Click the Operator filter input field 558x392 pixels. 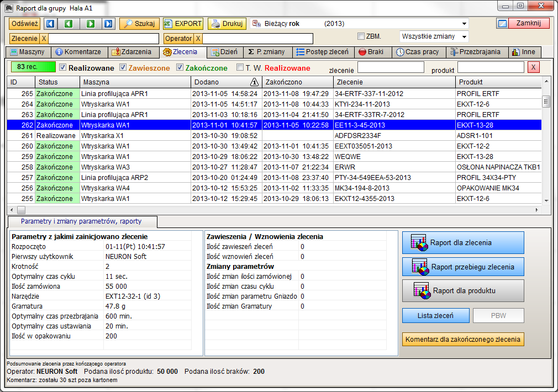tap(257, 39)
